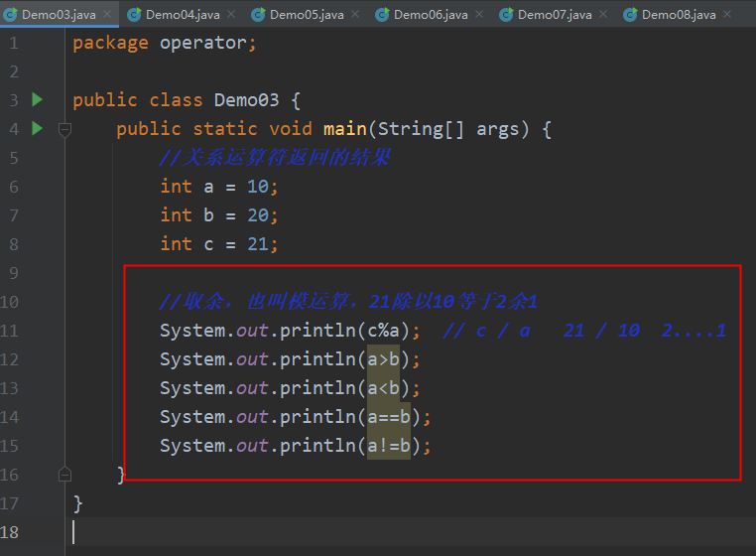This screenshot has height=556, width=756.
Task: Close the Demo06.java tab
Action: 479,15
